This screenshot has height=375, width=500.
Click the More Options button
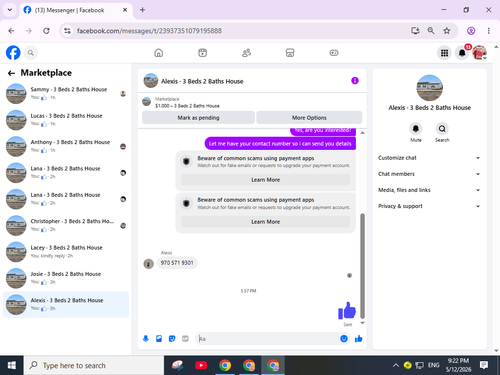point(309,118)
